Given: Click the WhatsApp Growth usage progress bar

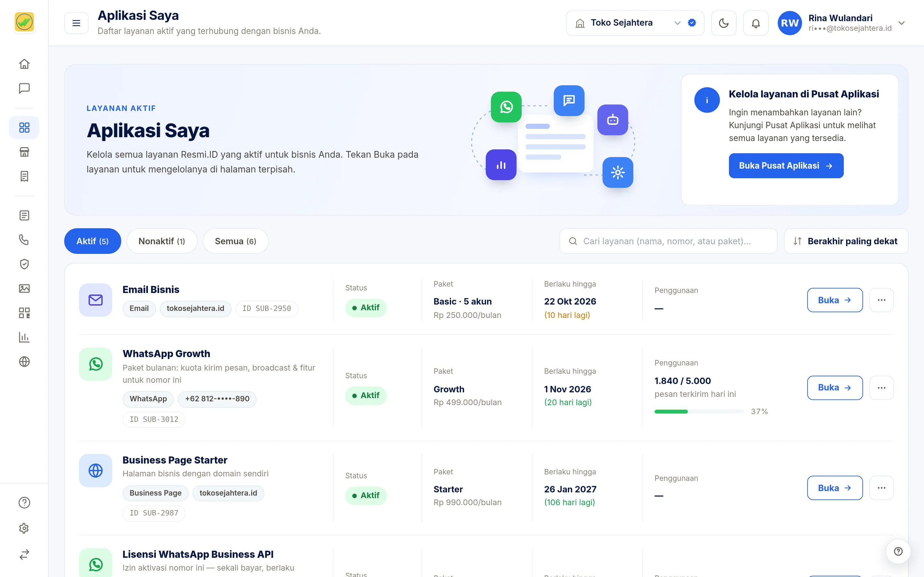Looking at the screenshot, I should (x=699, y=411).
